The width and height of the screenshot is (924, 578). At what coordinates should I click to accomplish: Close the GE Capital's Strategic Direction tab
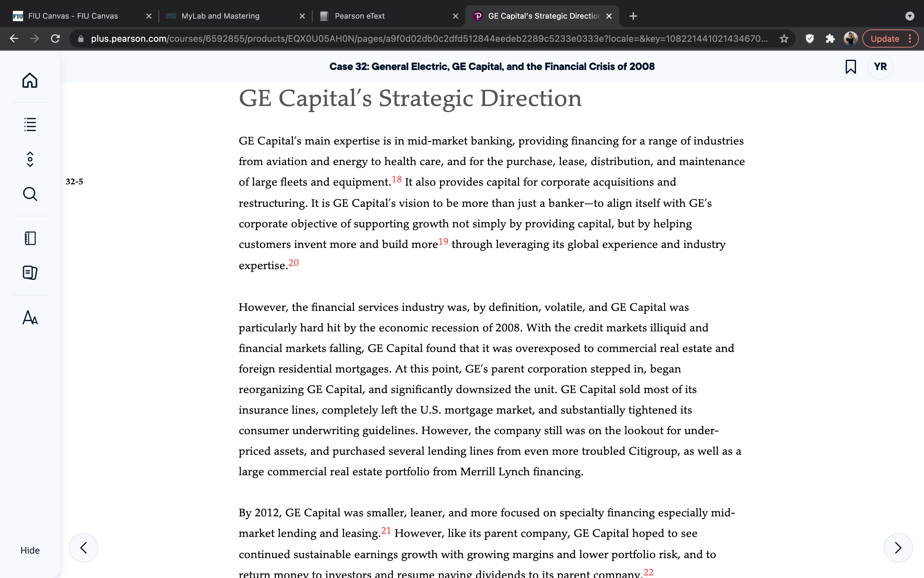point(609,16)
